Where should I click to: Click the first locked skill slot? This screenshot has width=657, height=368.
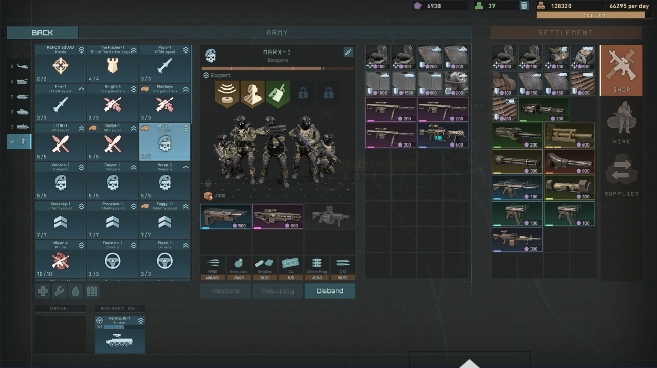(x=303, y=93)
